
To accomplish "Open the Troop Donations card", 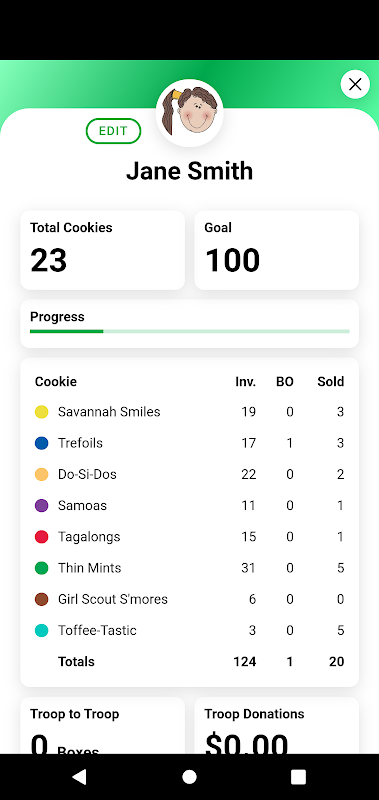I will pyautogui.click(x=276, y=726).
